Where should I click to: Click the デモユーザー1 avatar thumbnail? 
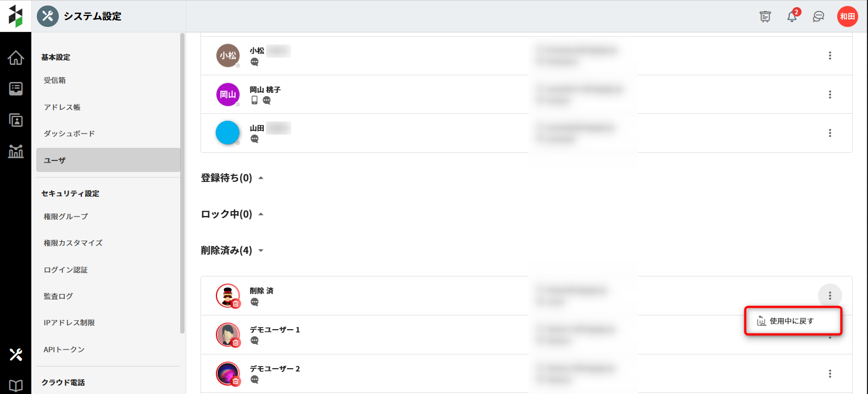pyautogui.click(x=227, y=335)
